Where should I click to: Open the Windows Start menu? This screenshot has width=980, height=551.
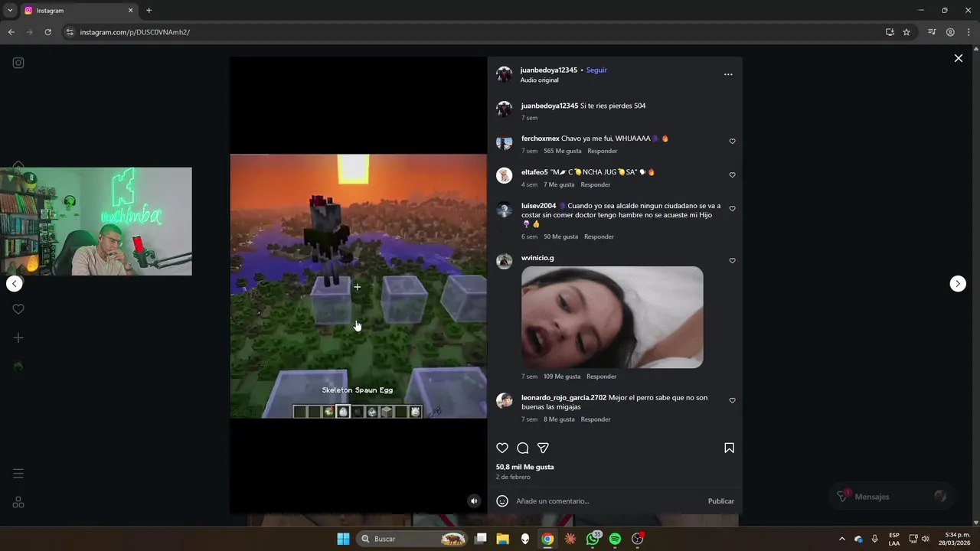point(343,539)
